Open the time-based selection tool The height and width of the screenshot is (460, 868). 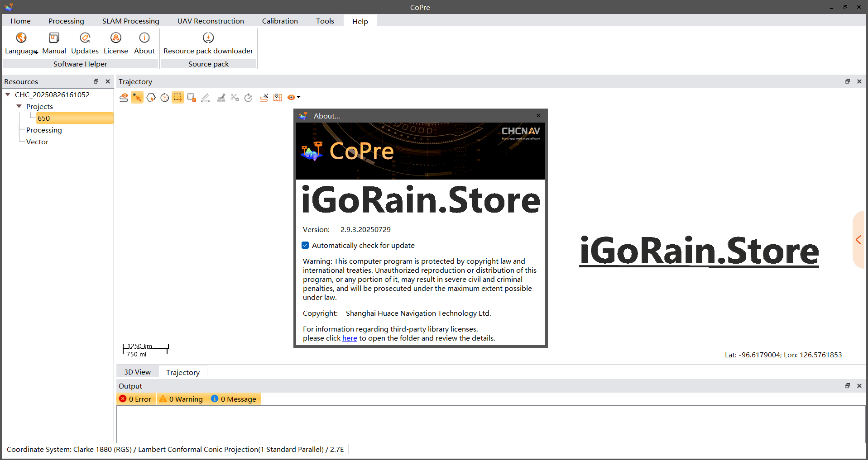pos(164,97)
